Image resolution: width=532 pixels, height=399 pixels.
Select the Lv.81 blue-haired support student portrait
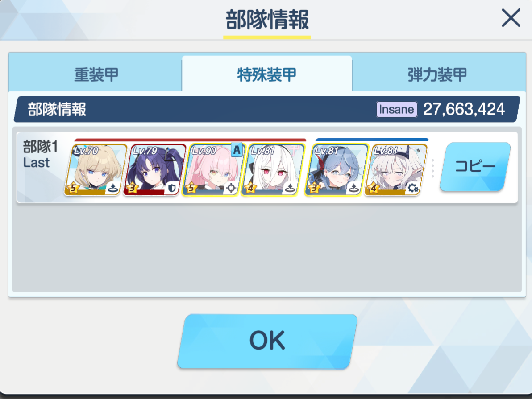(337, 170)
